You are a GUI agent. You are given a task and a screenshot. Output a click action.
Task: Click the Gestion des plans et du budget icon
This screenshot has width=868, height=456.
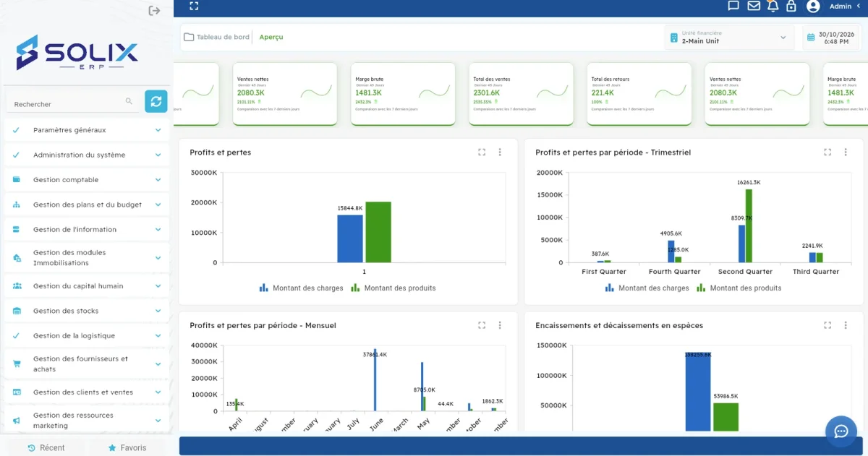click(x=17, y=205)
